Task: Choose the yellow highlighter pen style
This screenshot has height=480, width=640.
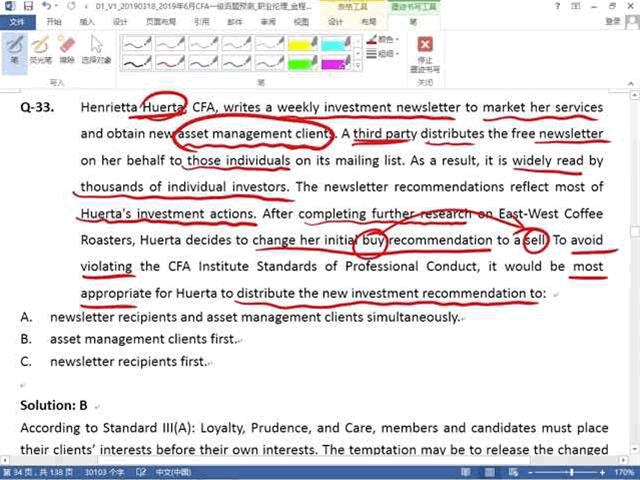Action: point(302,43)
